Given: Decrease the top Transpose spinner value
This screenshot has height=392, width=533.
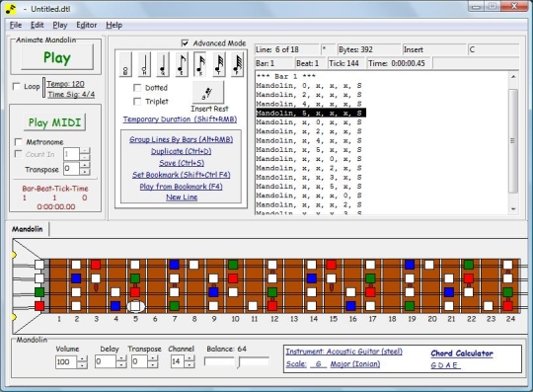Looking at the screenshot, I should tap(85, 172).
